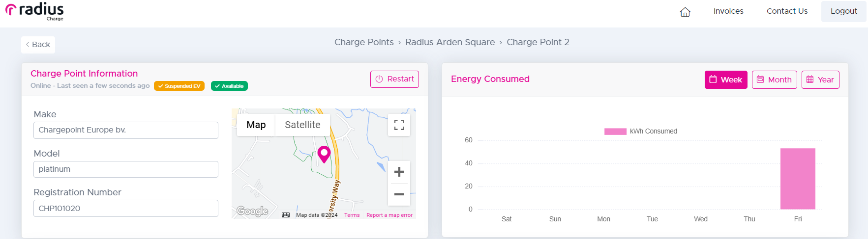Zoom in on the map
Screen dimensions: 868x239
pos(399,172)
